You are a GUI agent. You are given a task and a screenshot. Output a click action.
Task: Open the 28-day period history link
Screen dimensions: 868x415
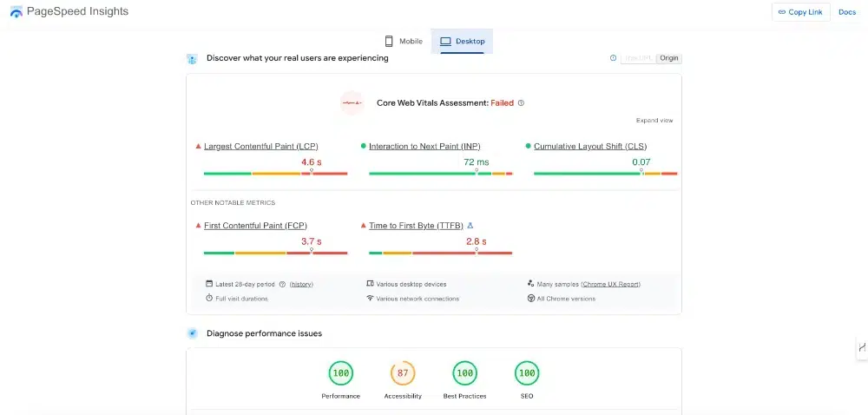[301, 285]
